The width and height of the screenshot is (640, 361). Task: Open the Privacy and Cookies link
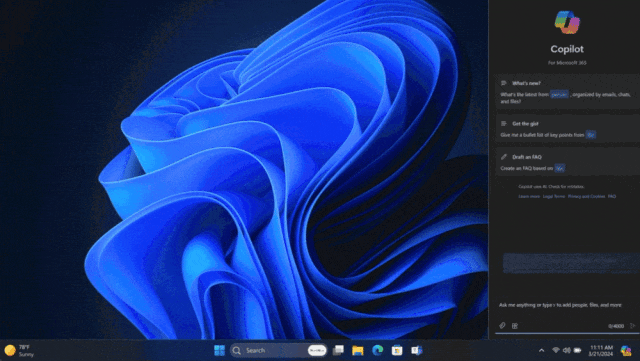(x=587, y=196)
